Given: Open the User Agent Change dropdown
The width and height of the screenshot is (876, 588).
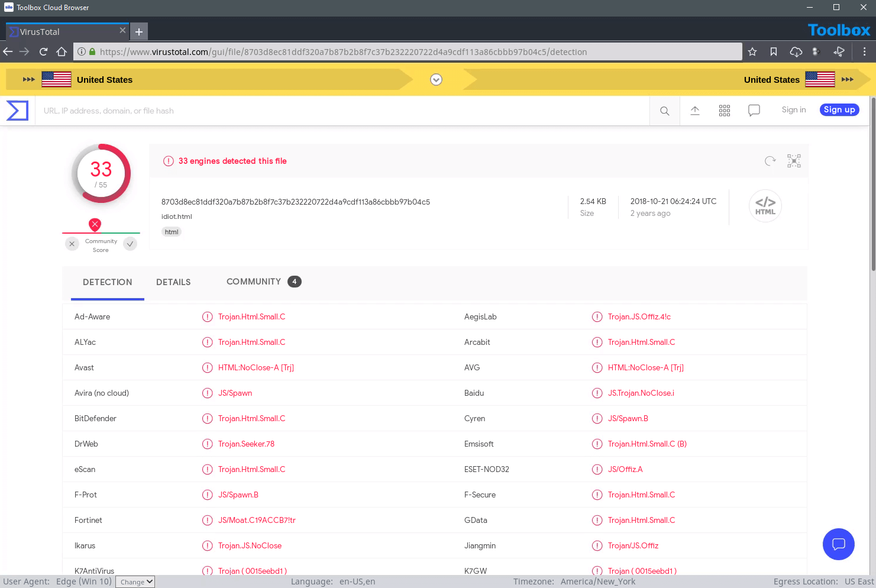Looking at the screenshot, I should (x=135, y=582).
